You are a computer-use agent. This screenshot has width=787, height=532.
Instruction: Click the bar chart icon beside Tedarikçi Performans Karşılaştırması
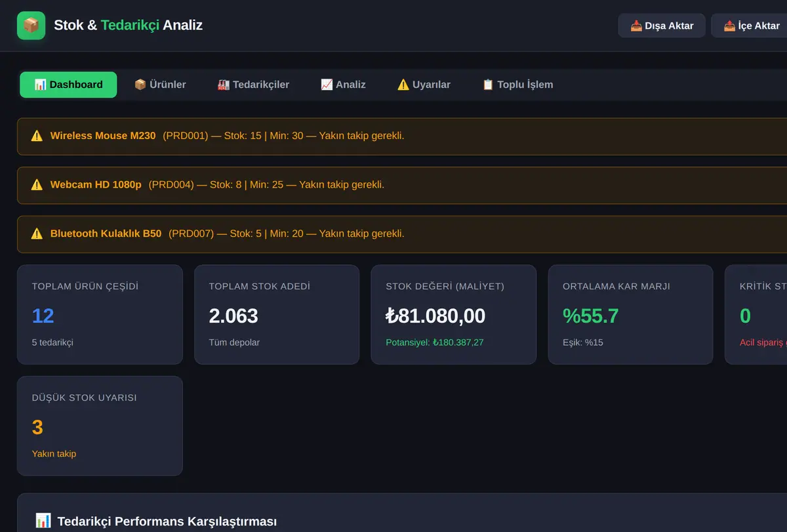43,522
